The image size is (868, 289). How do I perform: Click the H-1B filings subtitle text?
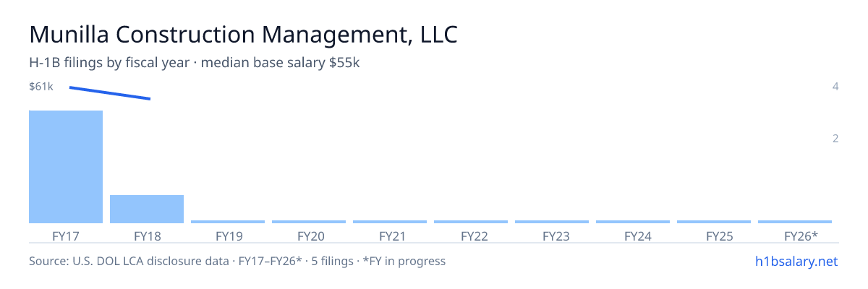click(x=195, y=63)
